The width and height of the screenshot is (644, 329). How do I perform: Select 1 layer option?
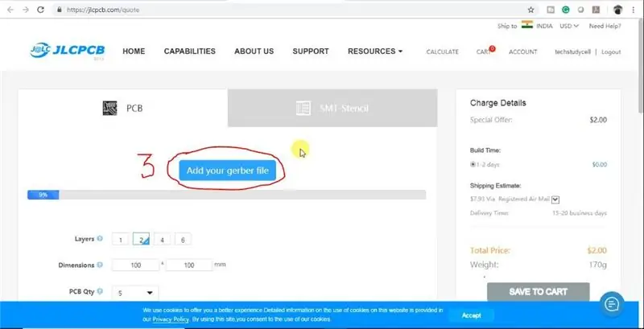(120, 239)
